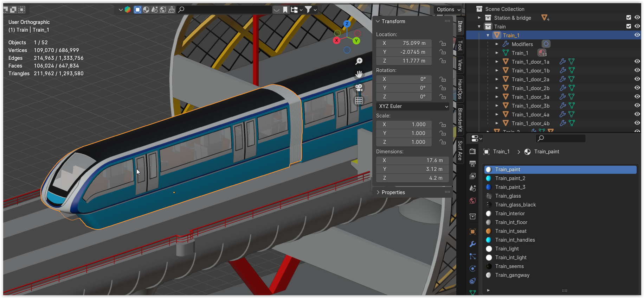Viewport: 644px width, 298px height.
Task: Lock Scale Y with its padlock
Action: (443, 133)
